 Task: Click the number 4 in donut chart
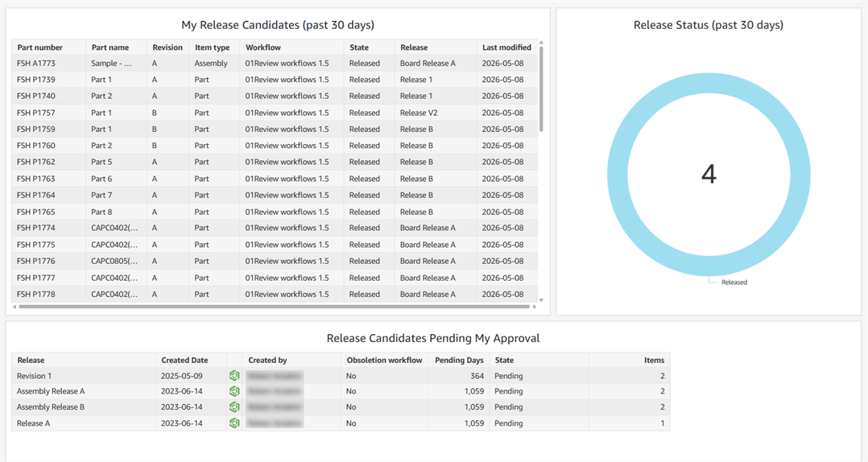point(709,175)
